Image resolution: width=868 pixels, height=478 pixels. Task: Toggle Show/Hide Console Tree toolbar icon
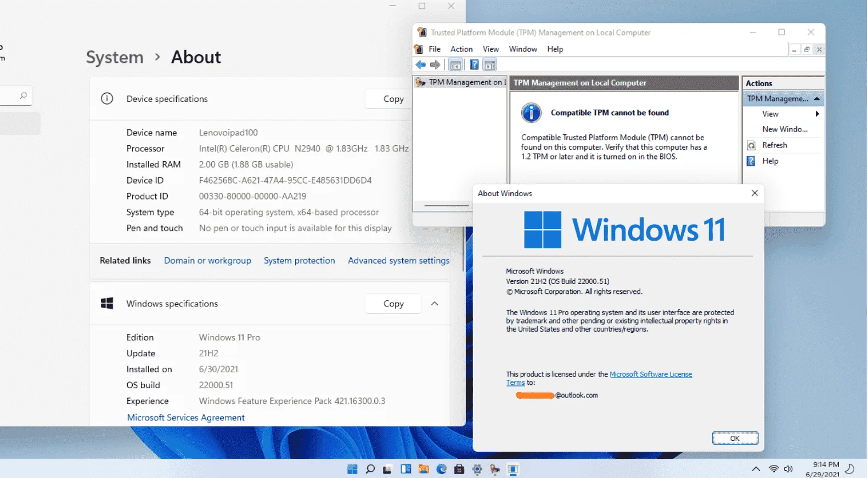455,65
